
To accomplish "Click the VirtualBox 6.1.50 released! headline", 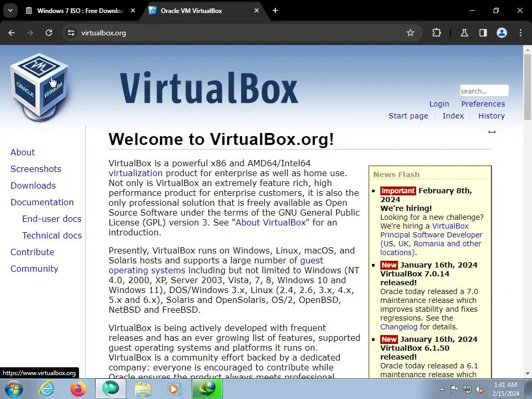I will coord(415,353).
